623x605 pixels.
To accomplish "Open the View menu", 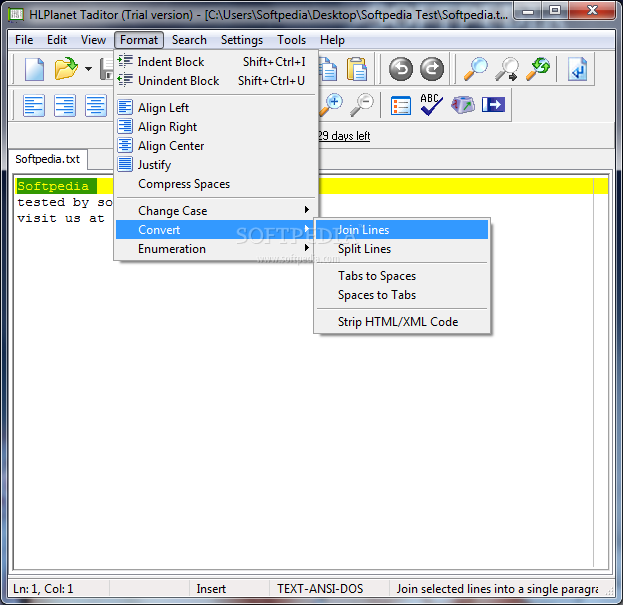I will (x=93, y=40).
